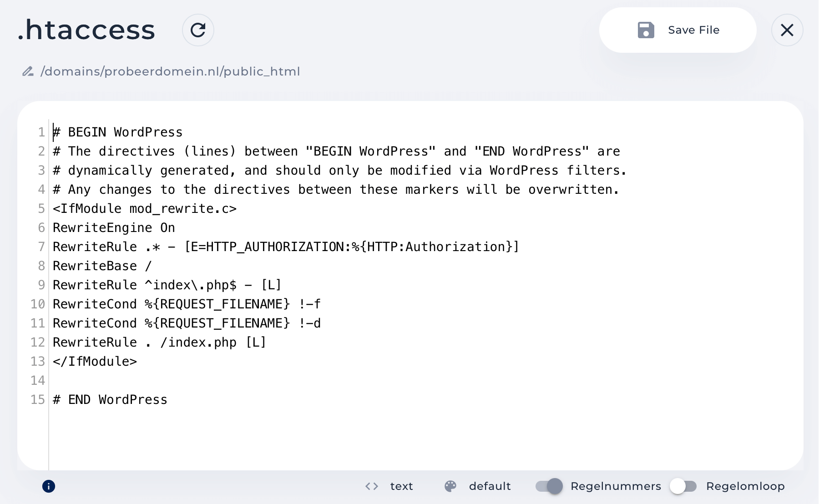Click the palette theme icon

tap(450, 486)
